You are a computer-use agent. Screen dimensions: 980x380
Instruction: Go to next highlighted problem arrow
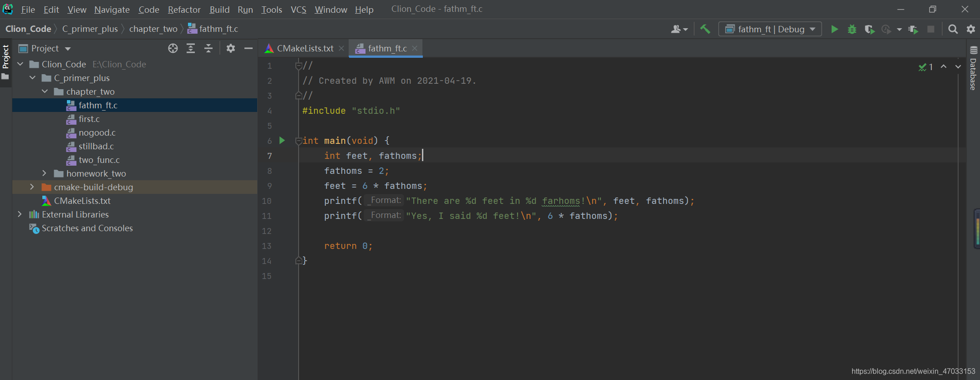pos(958,67)
